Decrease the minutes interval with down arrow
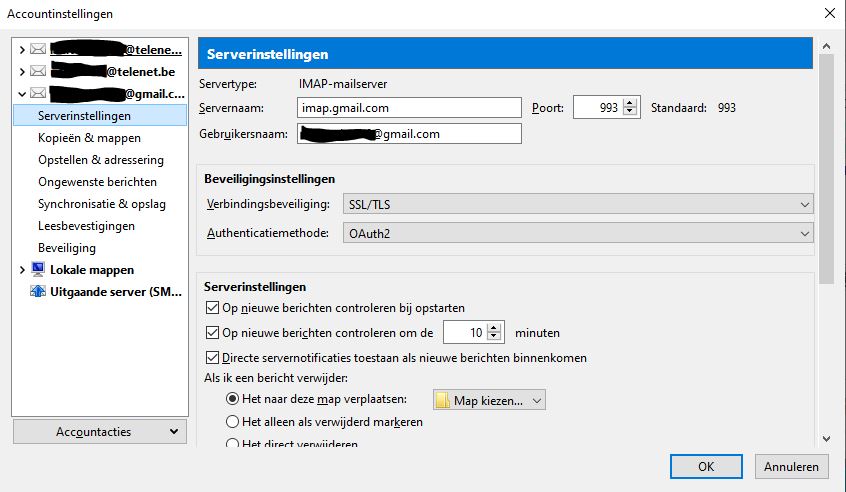Image resolution: width=846 pixels, height=492 pixels. [x=494, y=337]
